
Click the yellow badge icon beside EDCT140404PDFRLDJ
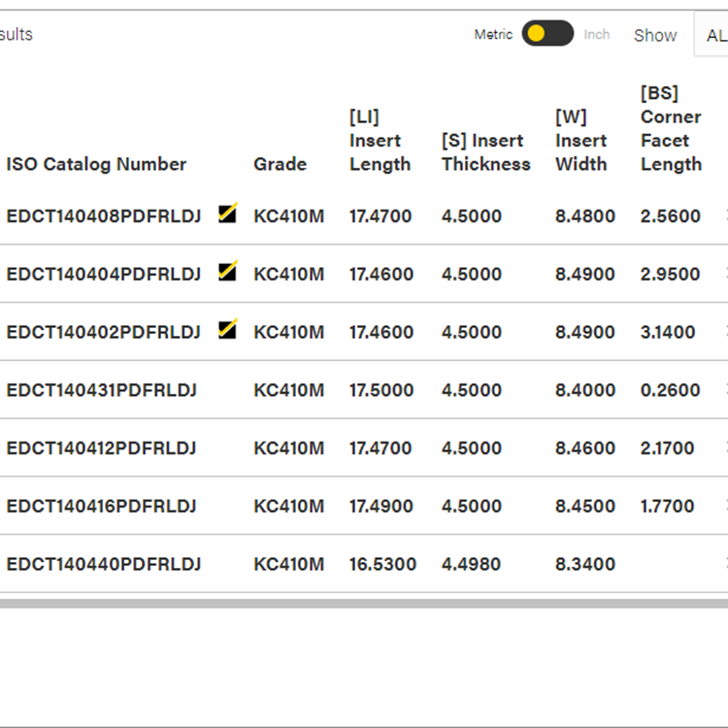[227, 272]
